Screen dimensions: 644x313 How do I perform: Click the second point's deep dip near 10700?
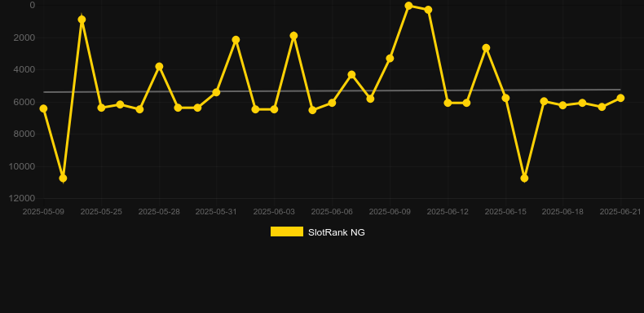[x=63, y=179]
